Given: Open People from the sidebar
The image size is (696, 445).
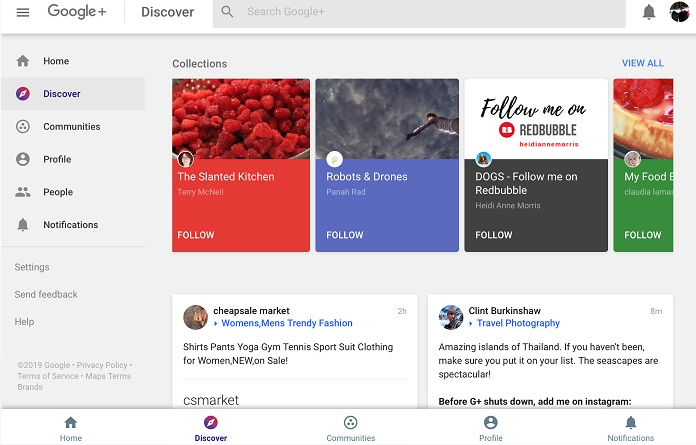Looking at the screenshot, I should tap(73, 192).
